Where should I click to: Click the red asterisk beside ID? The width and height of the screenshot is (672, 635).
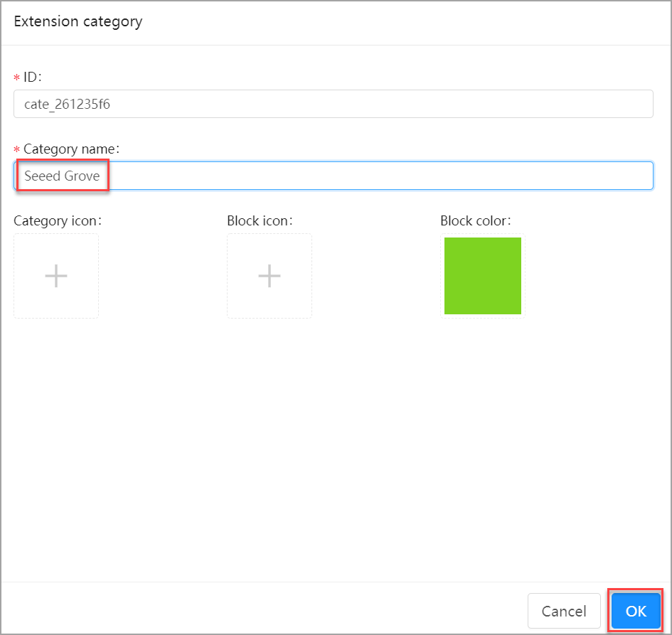click(x=17, y=78)
